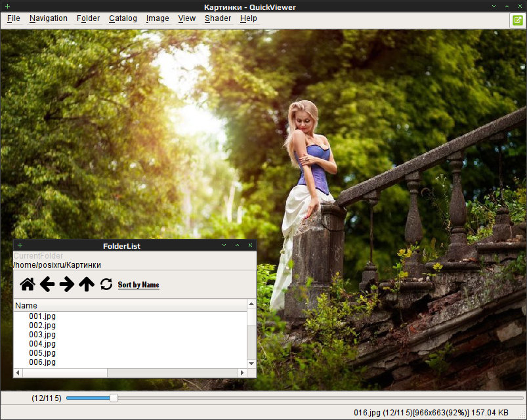Click the vertical scrollbar thumb in file list
The image size is (527, 420).
(x=251, y=317)
